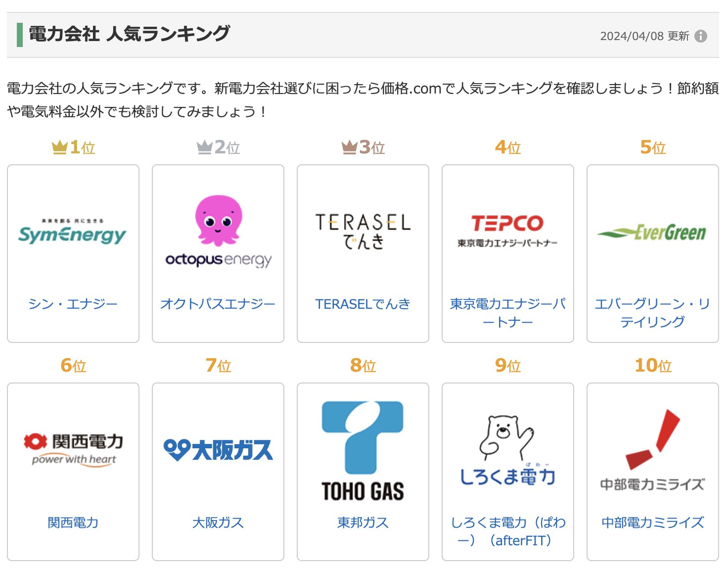Click the 中部電力ミライズ logo image

coord(652,450)
